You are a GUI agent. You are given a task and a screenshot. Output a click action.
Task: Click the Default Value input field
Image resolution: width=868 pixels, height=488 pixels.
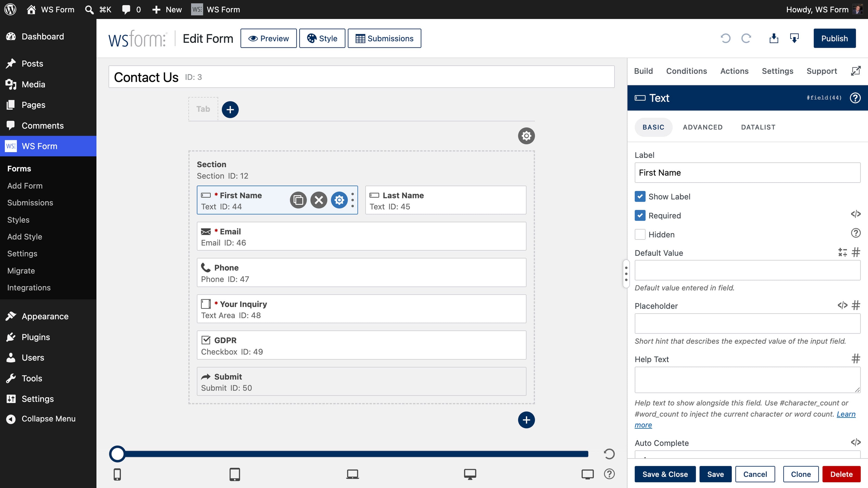[747, 270]
